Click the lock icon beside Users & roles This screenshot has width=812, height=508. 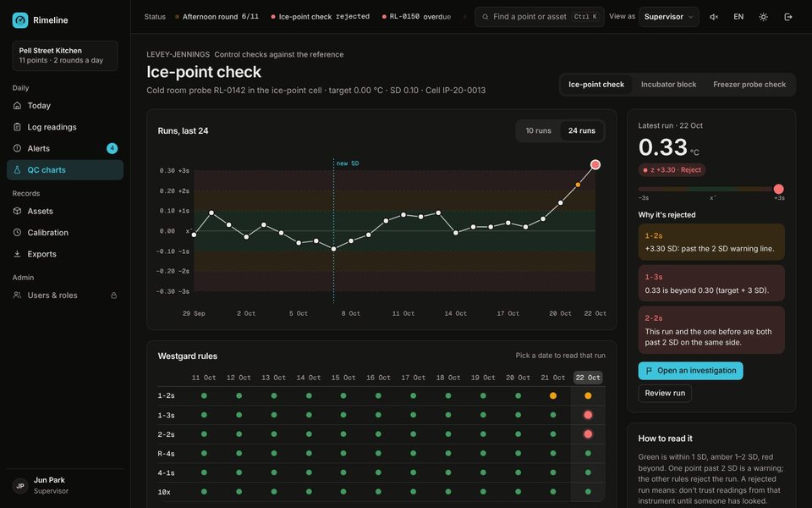114,295
